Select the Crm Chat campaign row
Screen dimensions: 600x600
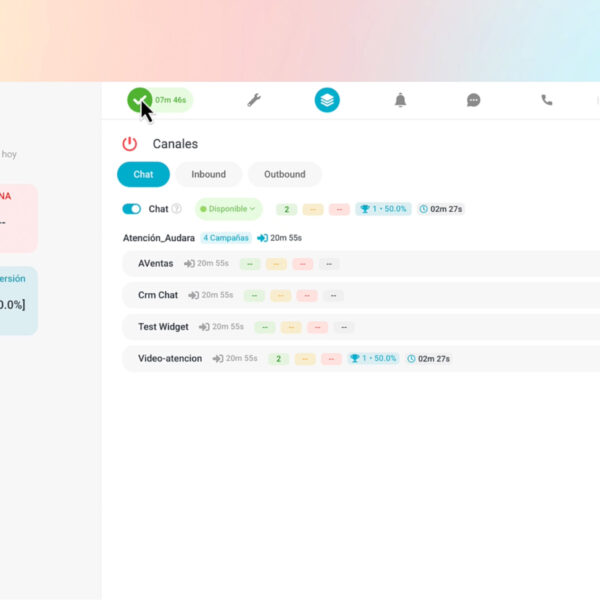(x=361, y=295)
